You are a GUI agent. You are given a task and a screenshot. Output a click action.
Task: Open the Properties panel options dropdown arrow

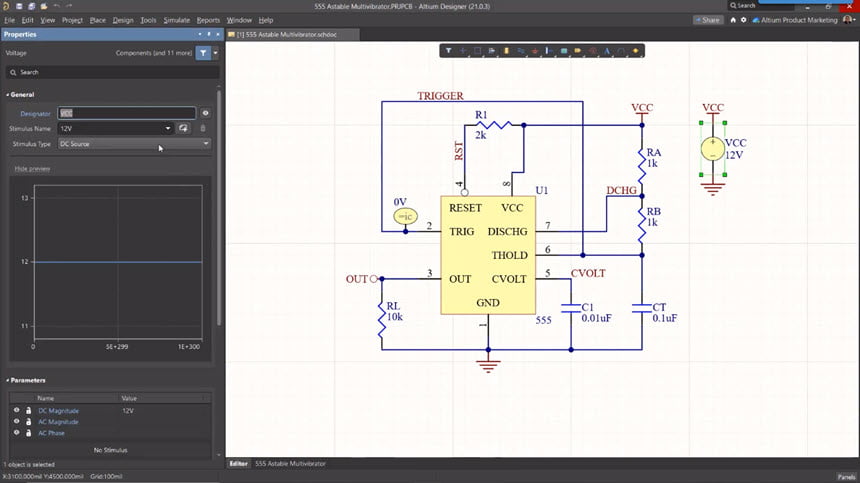click(200, 34)
